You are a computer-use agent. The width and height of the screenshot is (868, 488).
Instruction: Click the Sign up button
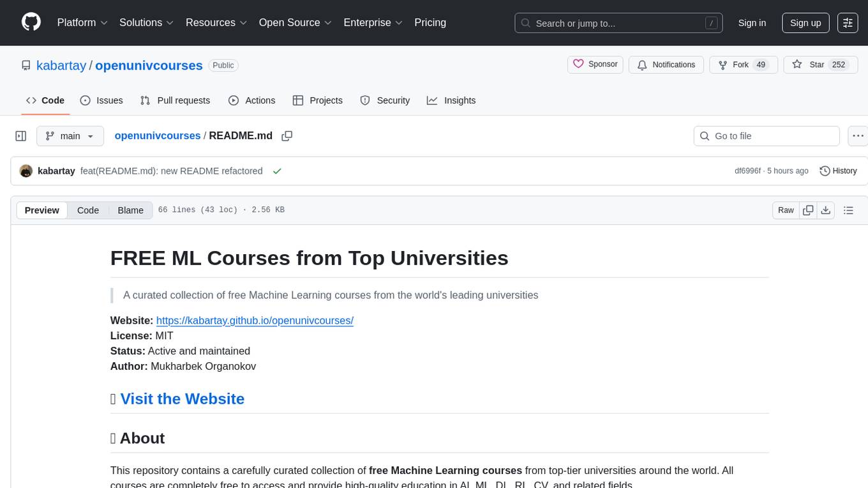(805, 23)
